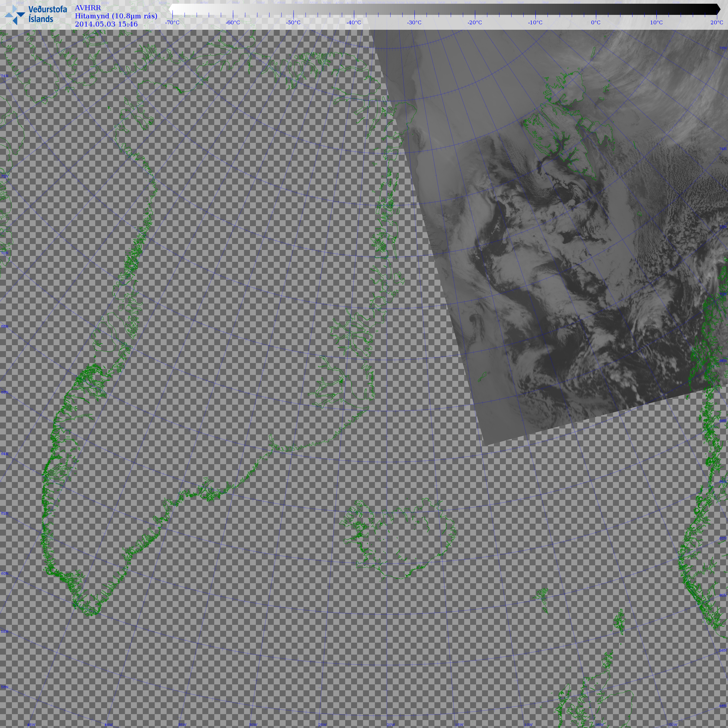
Task: Click the 70N latitude label on the left edge
Action: click(4, 253)
